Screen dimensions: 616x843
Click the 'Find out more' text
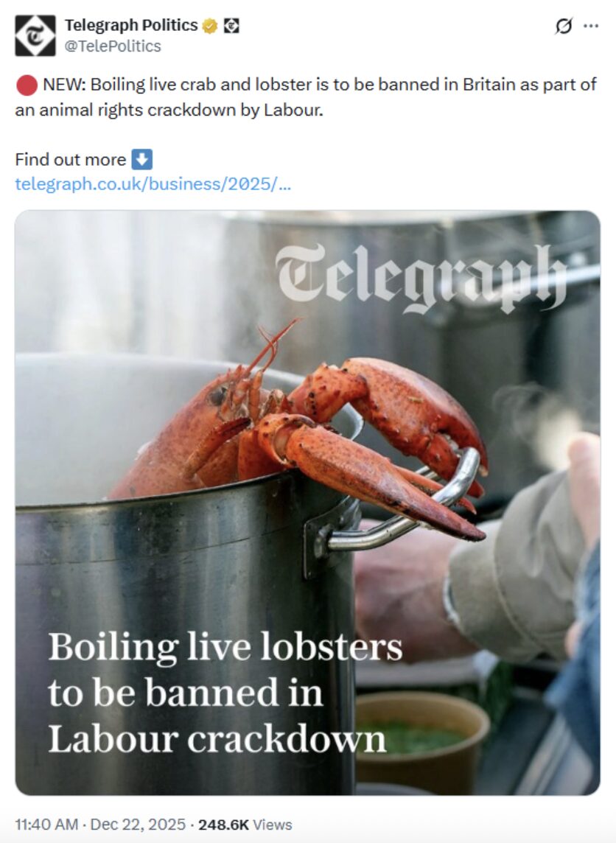click(x=71, y=160)
